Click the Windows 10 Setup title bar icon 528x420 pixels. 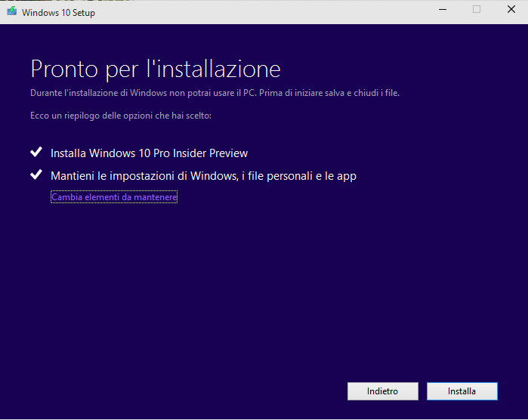pos(12,11)
